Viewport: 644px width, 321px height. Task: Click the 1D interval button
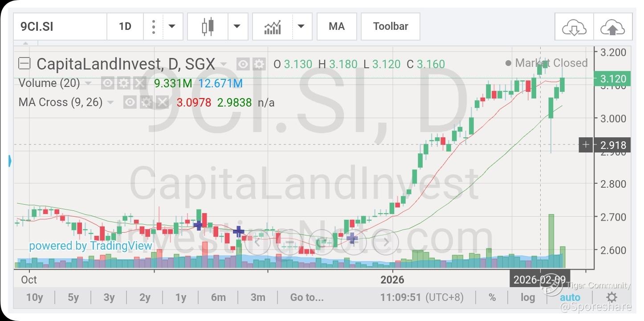pos(125,27)
